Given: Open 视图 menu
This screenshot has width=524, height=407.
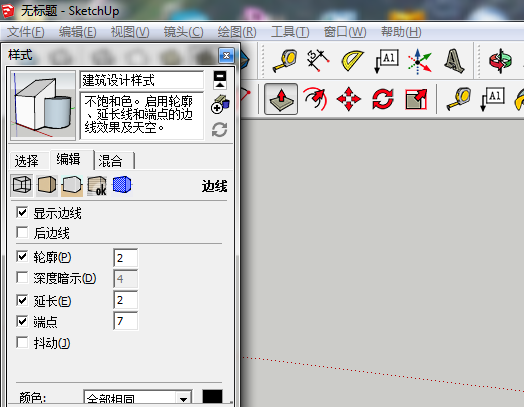Looking at the screenshot, I should pos(130,32).
